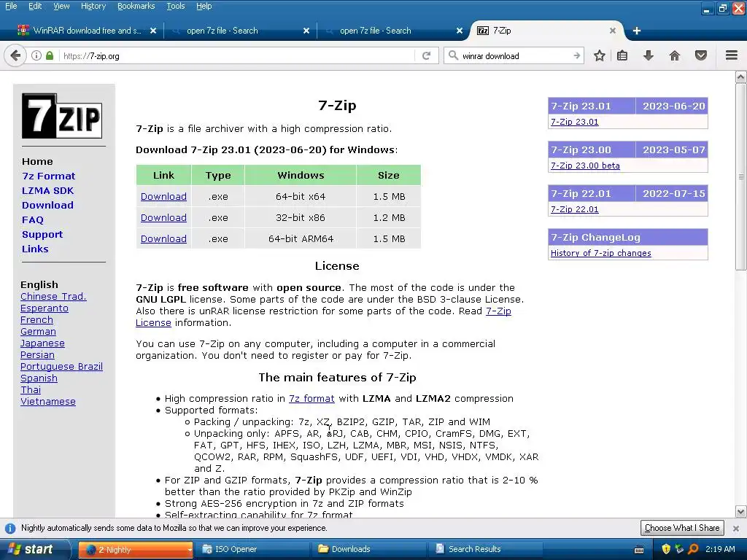Download the 64-bit x64 exe

[x=163, y=197]
